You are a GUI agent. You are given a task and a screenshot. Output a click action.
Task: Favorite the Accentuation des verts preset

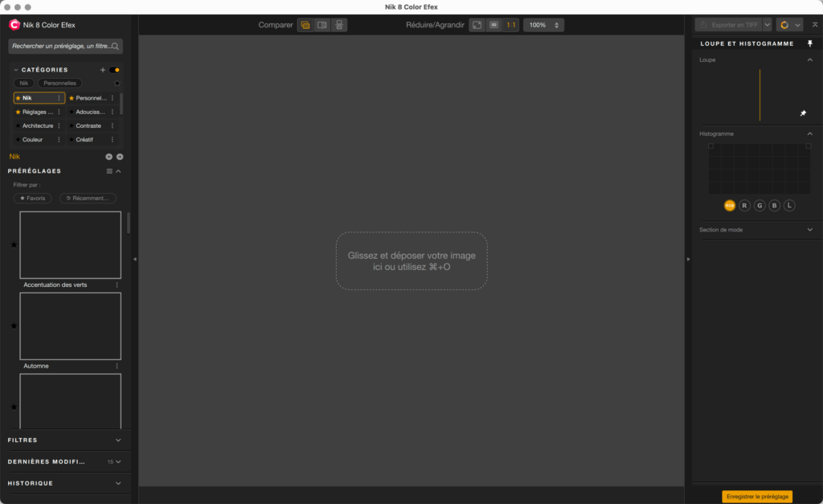pyautogui.click(x=14, y=244)
